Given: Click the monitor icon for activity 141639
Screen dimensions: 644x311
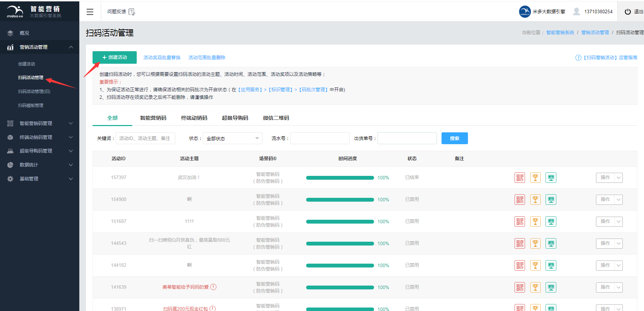Looking at the screenshot, I should (551, 287).
